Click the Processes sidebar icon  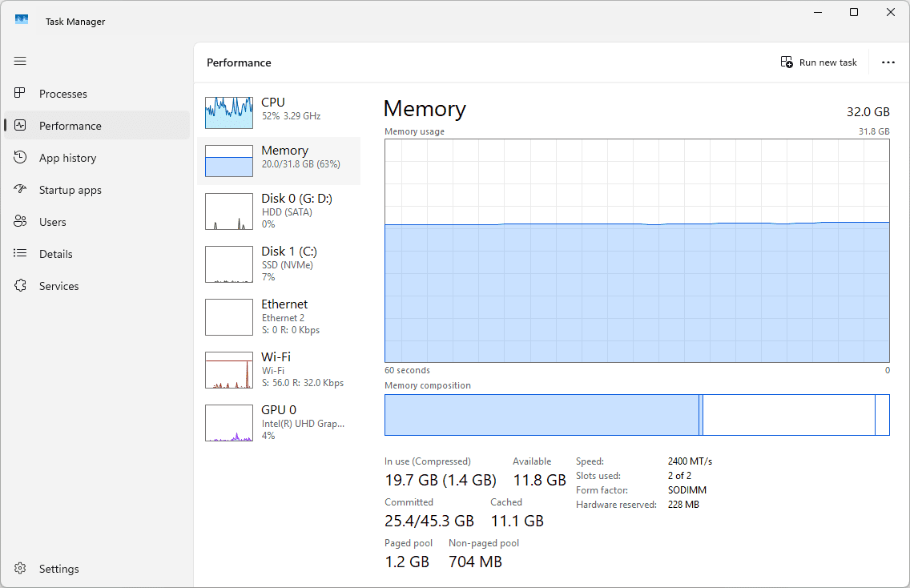coord(21,94)
